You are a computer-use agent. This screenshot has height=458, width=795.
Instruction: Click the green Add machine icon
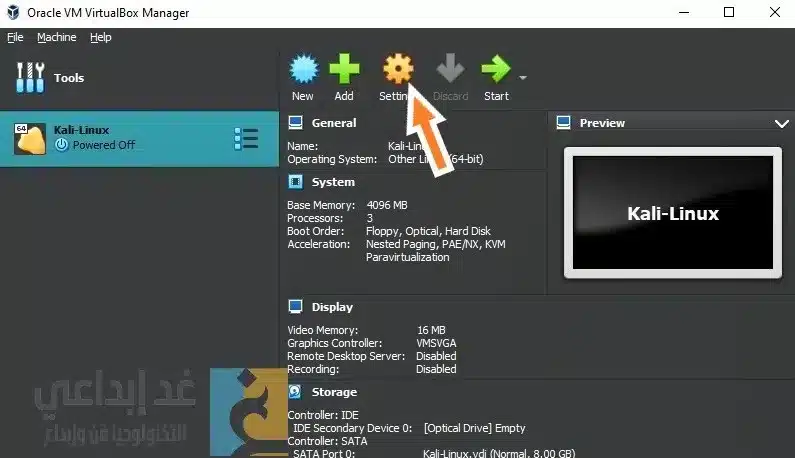pyautogui.click(x=344, y=68)
